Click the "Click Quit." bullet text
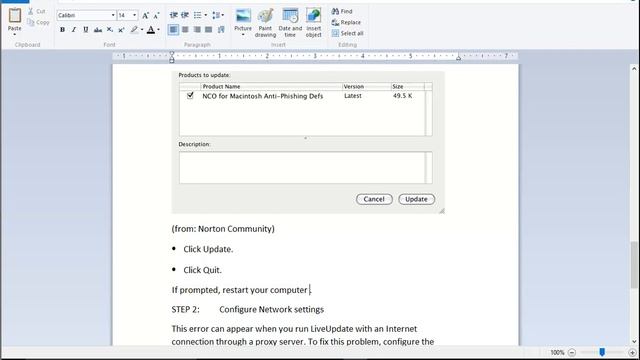Screen dimensions: 640x360 pos(202,270)
